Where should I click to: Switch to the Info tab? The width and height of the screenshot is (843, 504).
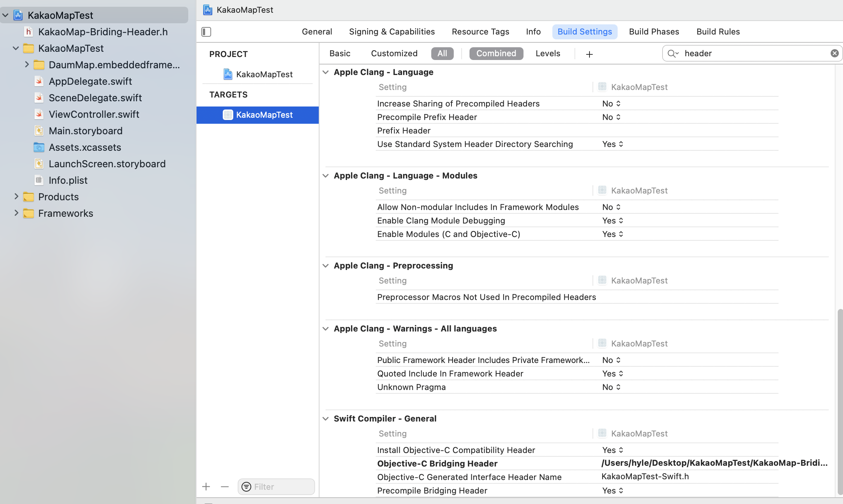[x=533, y=32]
